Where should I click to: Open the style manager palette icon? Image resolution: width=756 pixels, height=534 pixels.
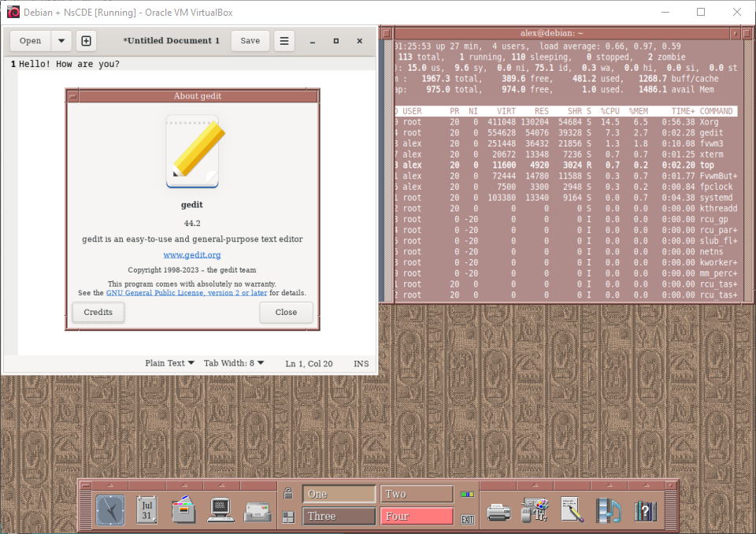(535, 511)
